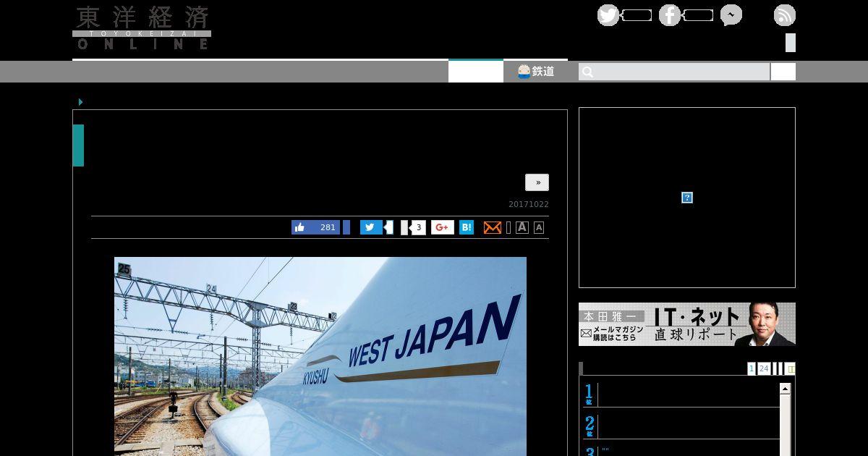Open the comment count bubble showing 3

(x=418, y=227)
